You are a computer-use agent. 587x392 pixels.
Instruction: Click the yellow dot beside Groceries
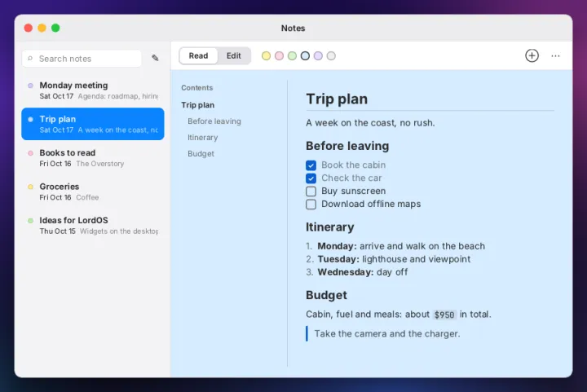[x=31, y=187]
